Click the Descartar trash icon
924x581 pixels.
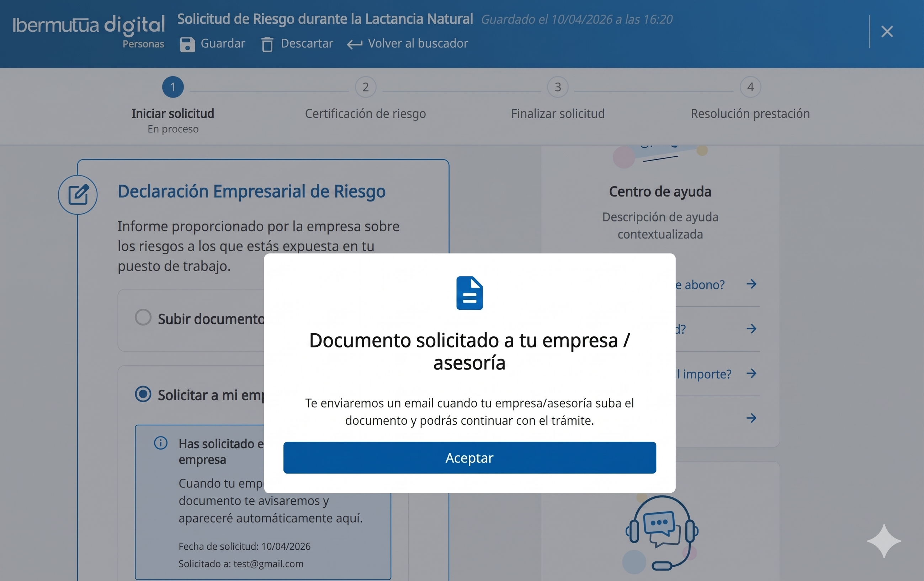coord(267,44)
